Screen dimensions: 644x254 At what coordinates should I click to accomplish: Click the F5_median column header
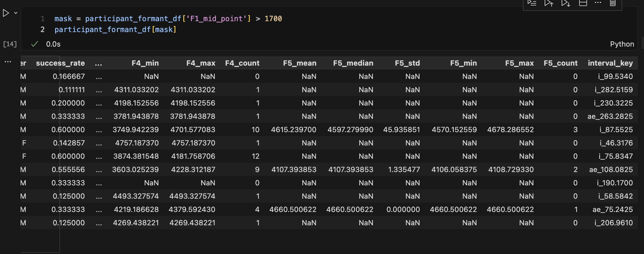pyautogui.click(x=353, y=63)
